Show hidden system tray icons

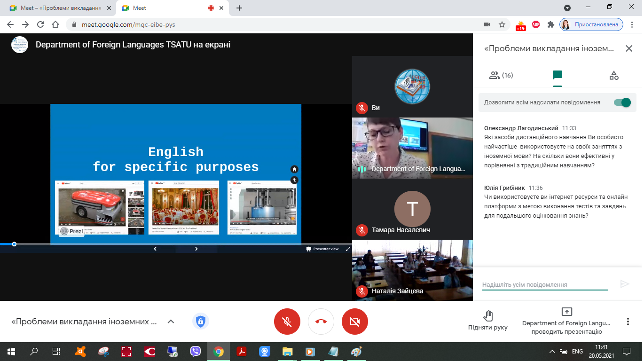click(552, 351)
